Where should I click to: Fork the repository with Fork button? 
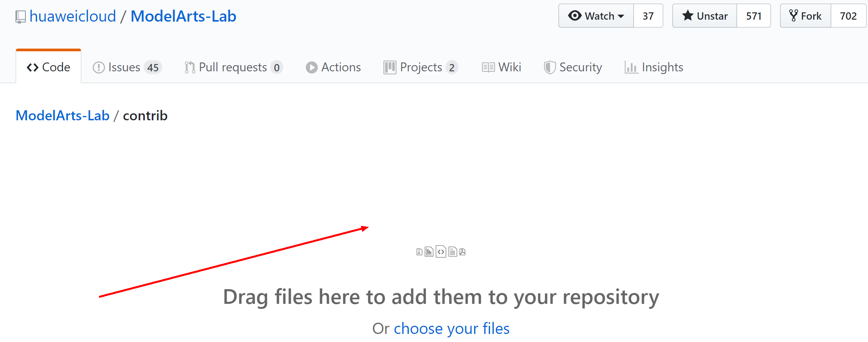[805, 16]
